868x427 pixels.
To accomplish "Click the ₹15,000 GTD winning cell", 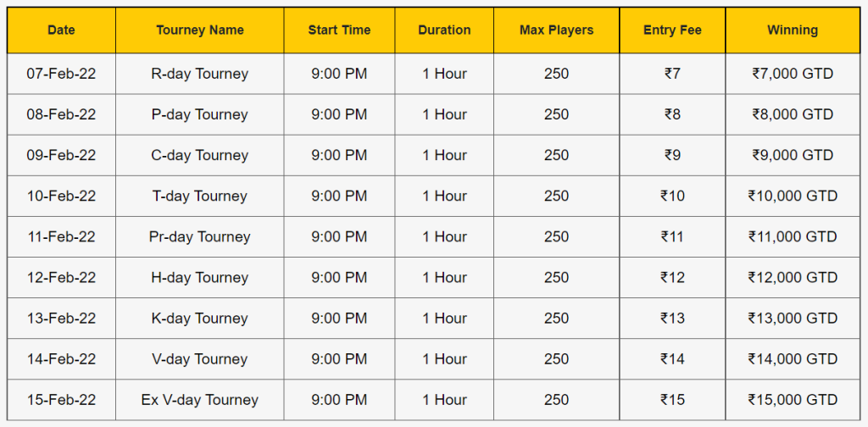I will [x=793, y=400].
